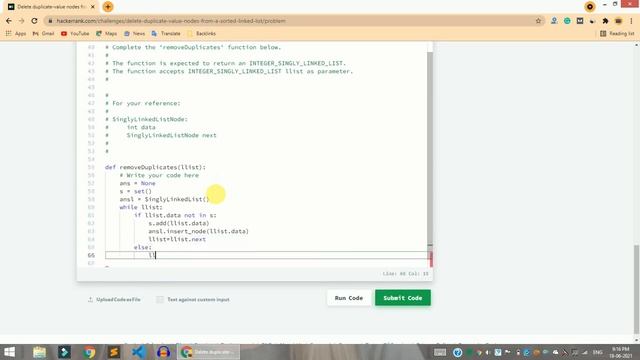Image resolution: width=640 pixels, height=360 pixels.
Task: Open Visual Studio Code from taskbar
Action: point(139,352)
